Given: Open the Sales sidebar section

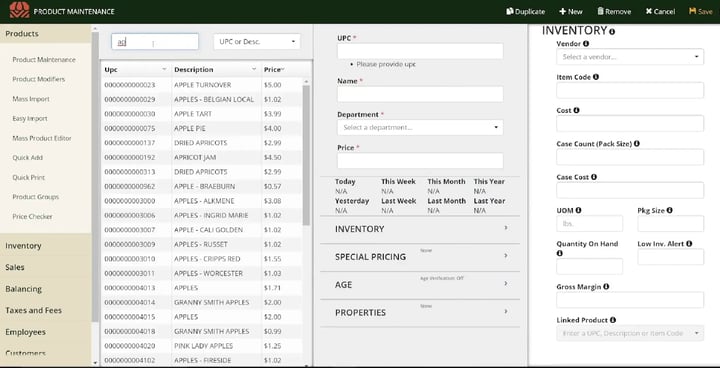Looking at the screenshot, I should tap(46, 267).
